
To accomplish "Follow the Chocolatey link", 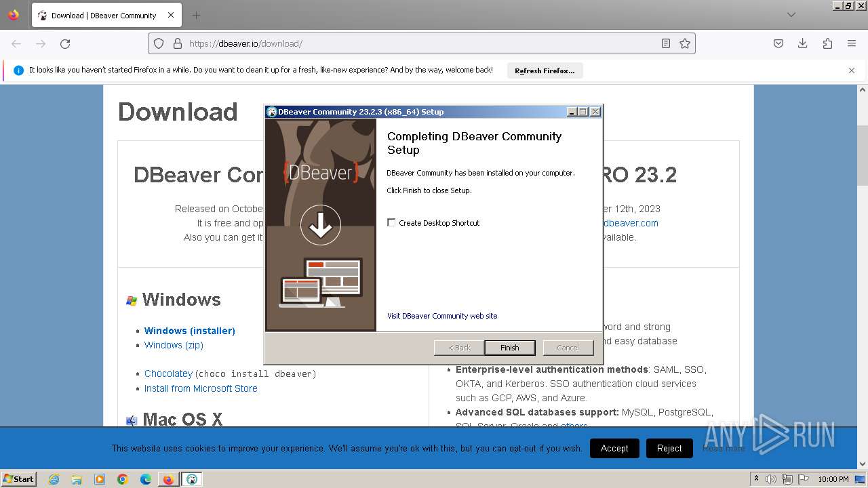I will click(168, 373).
